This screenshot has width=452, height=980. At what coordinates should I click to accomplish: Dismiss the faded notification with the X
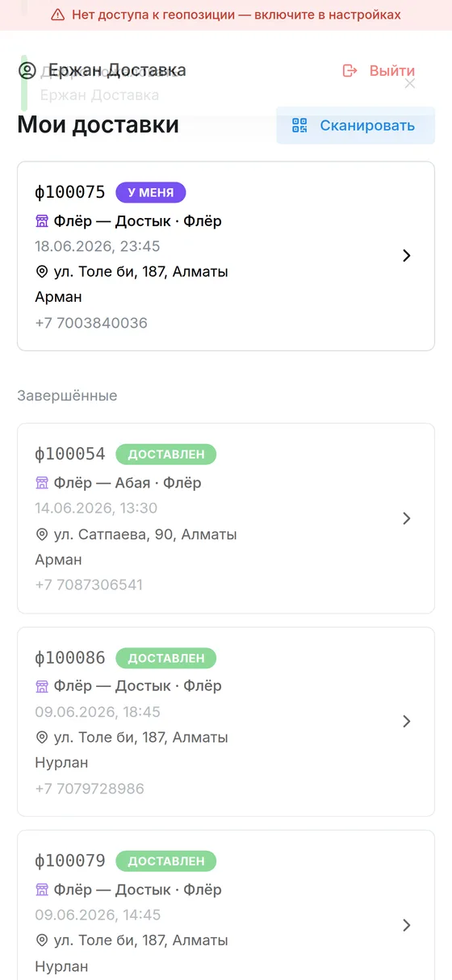410,83
